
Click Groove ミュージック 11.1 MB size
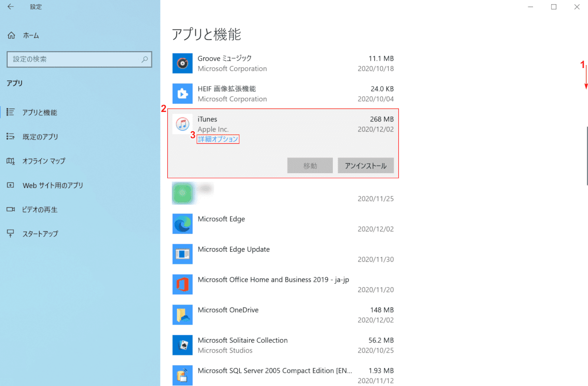point(381,58)
